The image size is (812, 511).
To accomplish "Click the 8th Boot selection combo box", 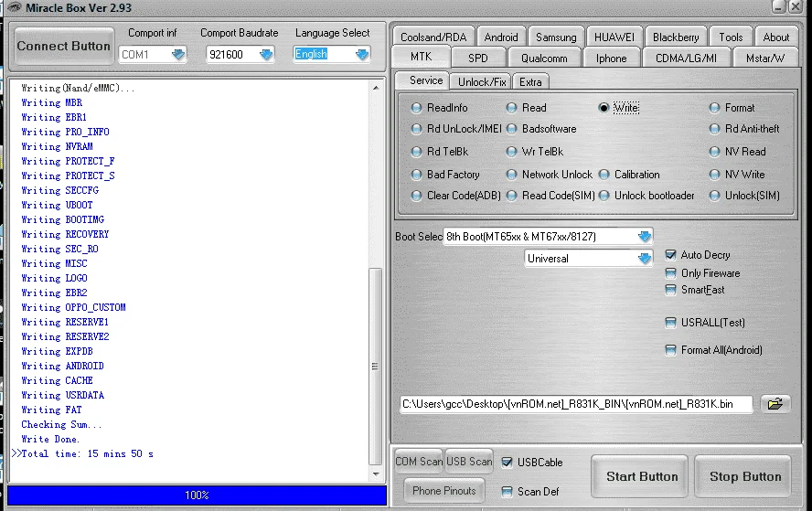I will click(548, 237).
